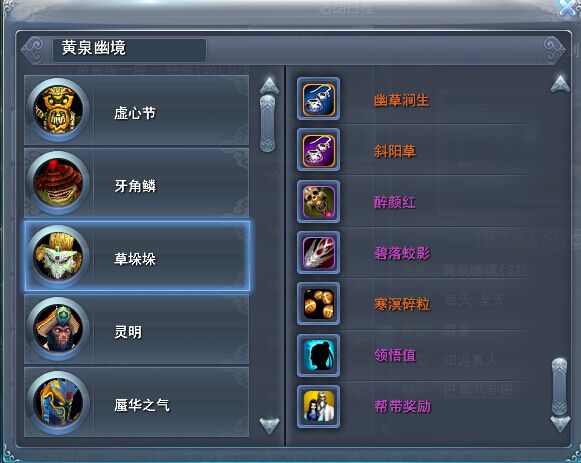Select the 领悟值 silhouette icon
This screenshot has width=581, height=463.
[x=318, y=355]
